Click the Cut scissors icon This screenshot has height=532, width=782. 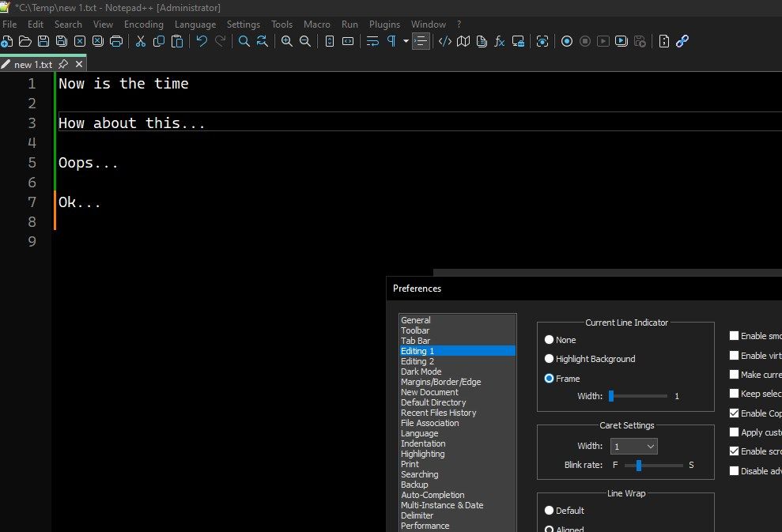141,41
